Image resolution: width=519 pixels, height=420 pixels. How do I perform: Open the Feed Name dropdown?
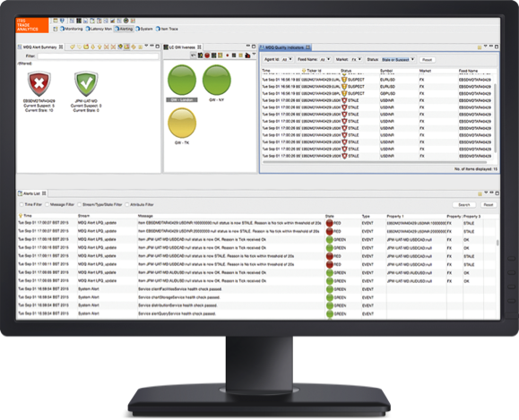325,59
